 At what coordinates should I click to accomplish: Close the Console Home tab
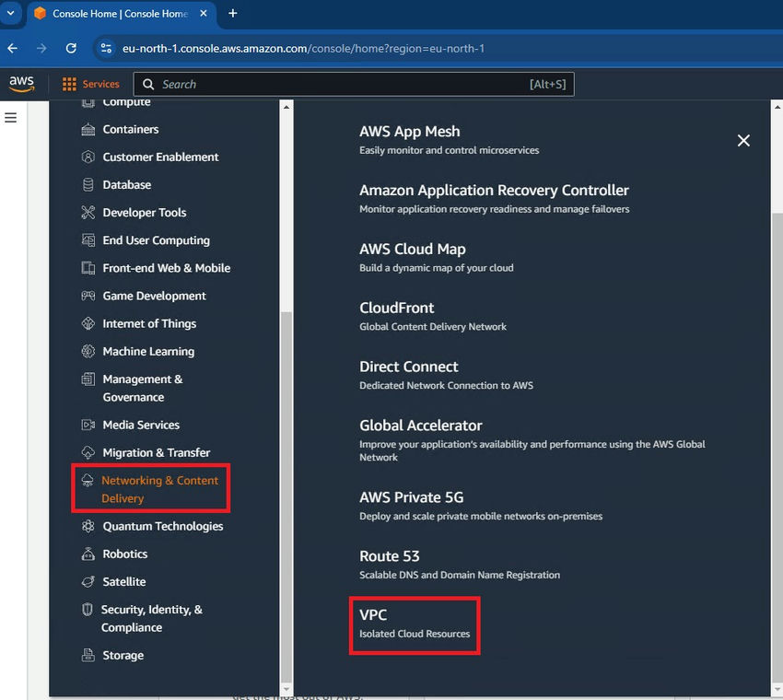pos(204,14)
